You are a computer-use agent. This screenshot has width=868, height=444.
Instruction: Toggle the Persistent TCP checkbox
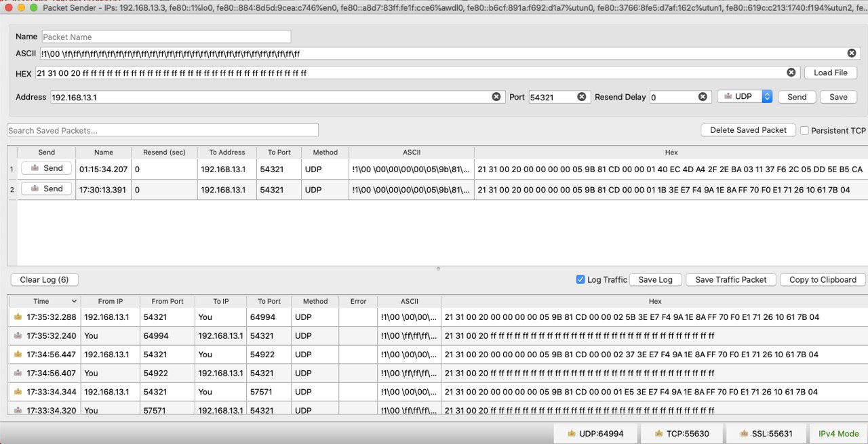click(x=805, y=130)
